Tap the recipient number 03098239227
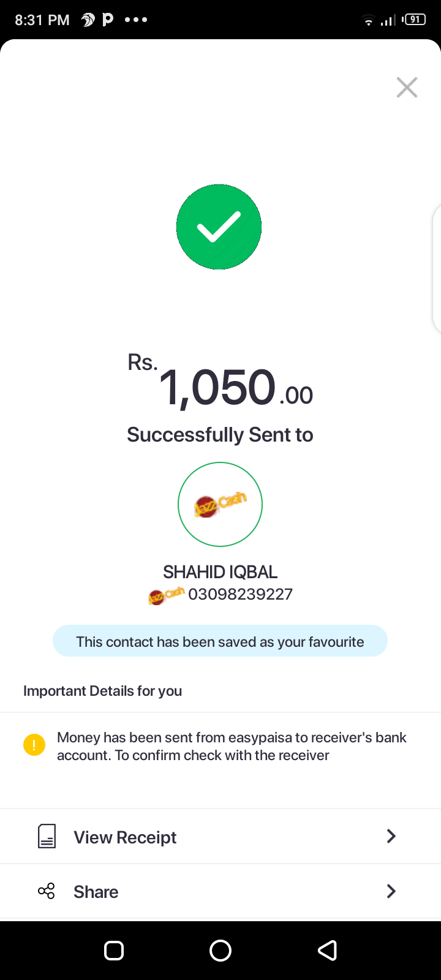This screenshot has height=980, width=441. pos(240,594)
